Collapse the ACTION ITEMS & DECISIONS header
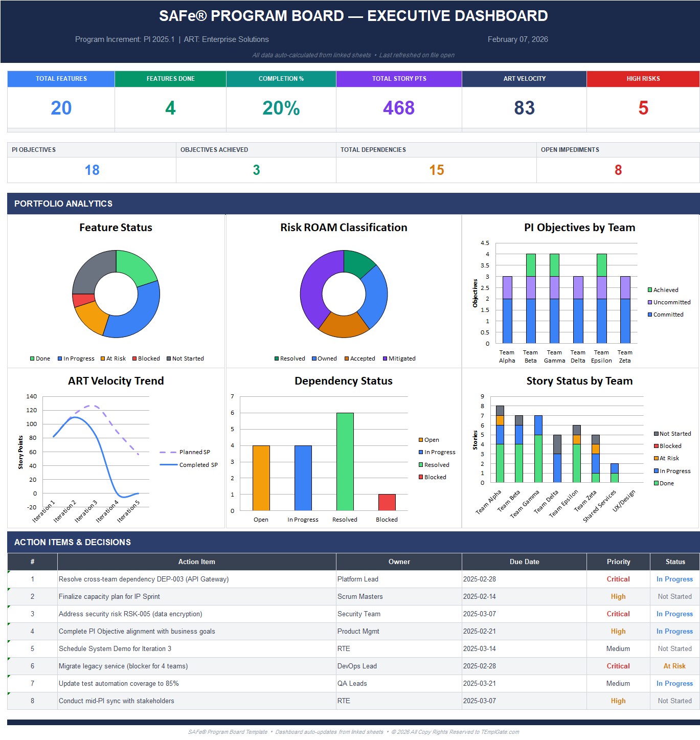This screenshot has width=700, height=740. [x=72, y=543]
